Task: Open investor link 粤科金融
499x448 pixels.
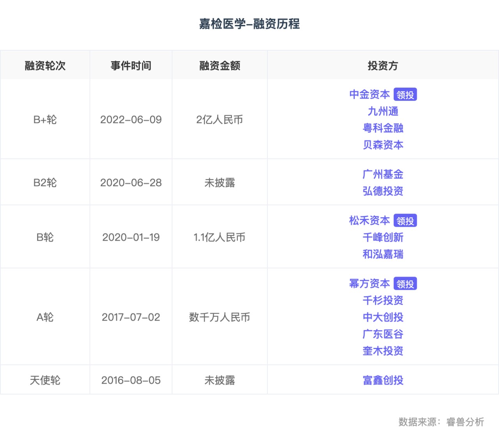Action: point(383,128)
